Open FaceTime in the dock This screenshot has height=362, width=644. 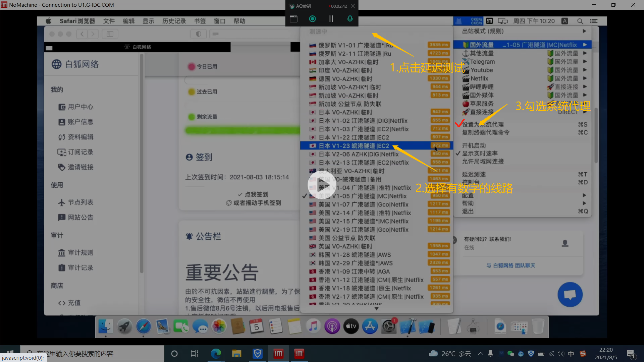pos(181,326)
